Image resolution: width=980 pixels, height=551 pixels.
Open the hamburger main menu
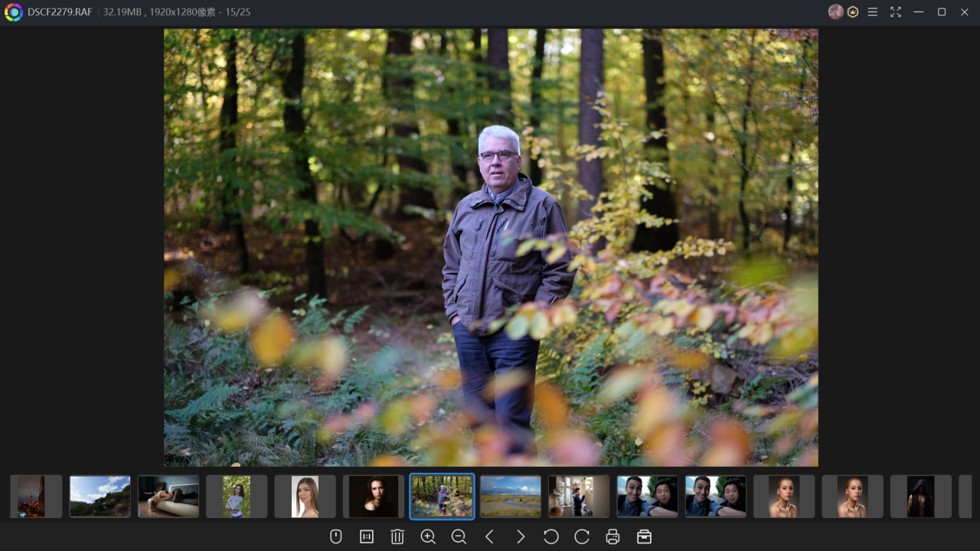[x=873, y=12]
